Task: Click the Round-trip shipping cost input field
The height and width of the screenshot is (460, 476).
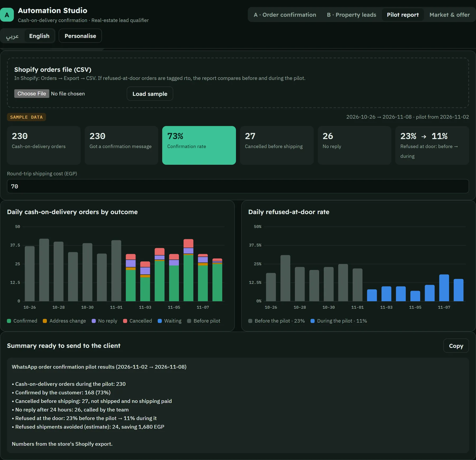Action: pos(238,186)
